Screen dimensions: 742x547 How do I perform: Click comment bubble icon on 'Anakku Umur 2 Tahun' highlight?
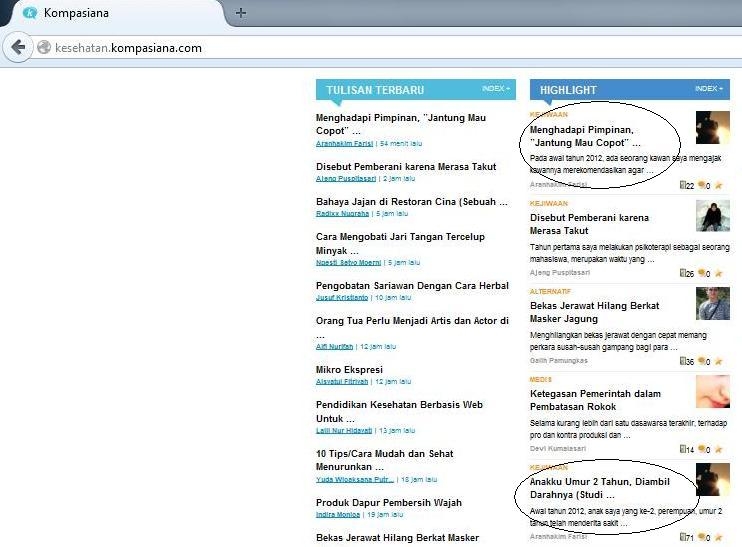(x=701, y=538)
